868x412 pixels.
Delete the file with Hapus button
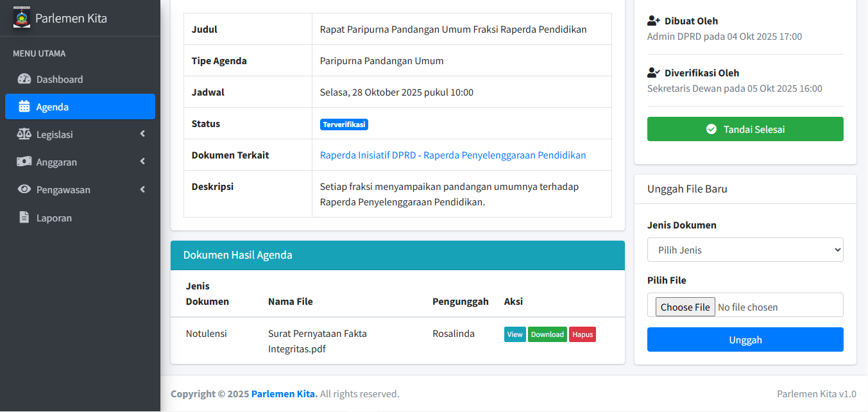tap(583, 334)
